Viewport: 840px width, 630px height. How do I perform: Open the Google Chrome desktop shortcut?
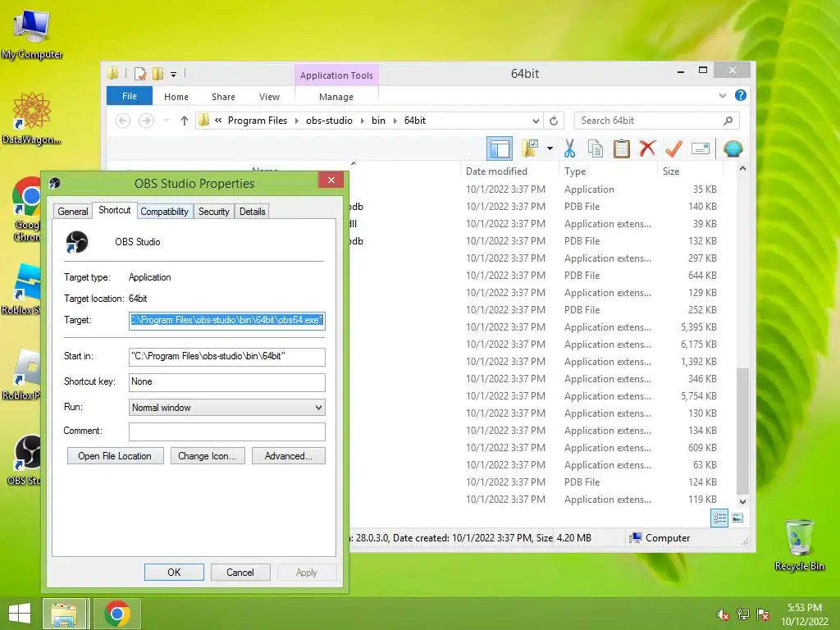pos(27,209)
